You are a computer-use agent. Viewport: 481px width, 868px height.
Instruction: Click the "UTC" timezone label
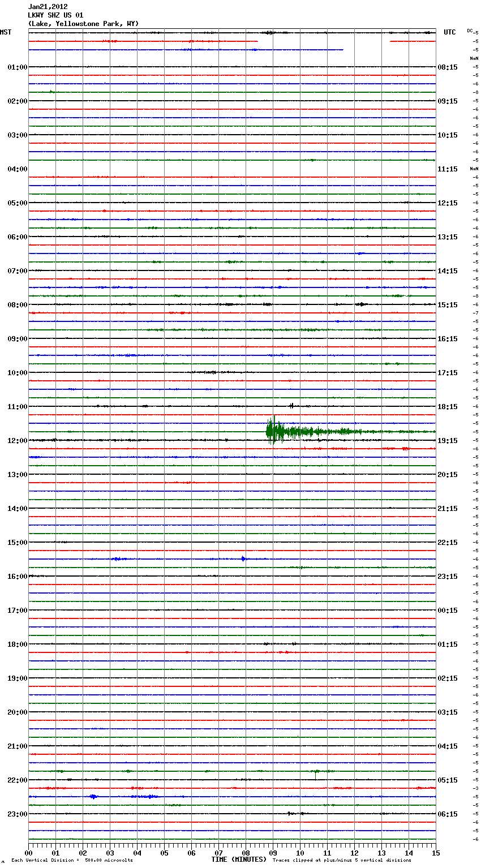click(x=449, y=32)
